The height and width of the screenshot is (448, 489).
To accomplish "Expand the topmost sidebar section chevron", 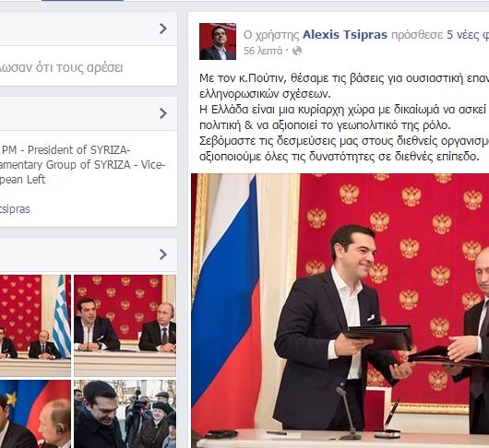I will 163,29.
